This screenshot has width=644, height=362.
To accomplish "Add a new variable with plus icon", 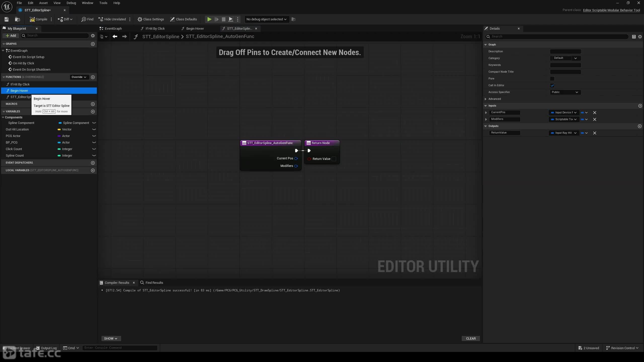I will point(93,111).
